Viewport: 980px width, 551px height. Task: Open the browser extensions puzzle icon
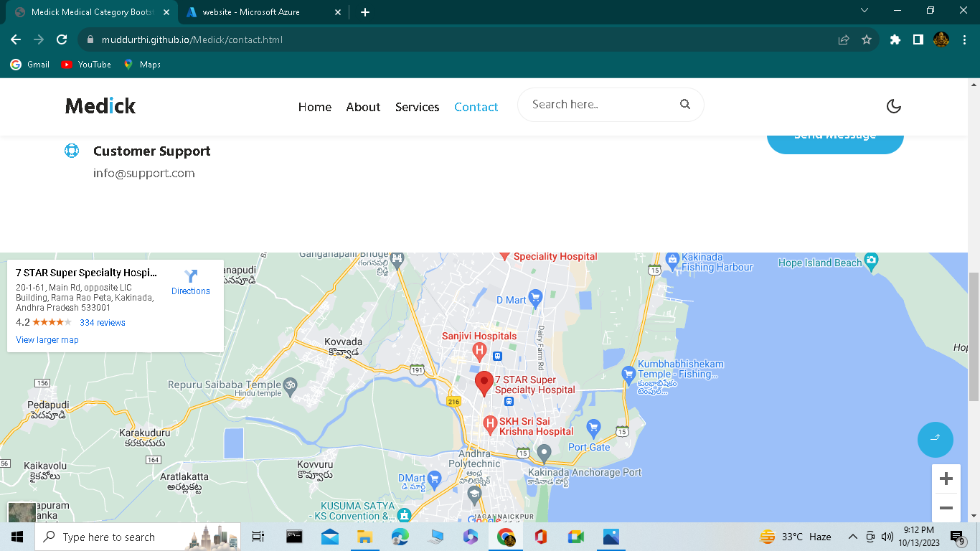point(895,39)
